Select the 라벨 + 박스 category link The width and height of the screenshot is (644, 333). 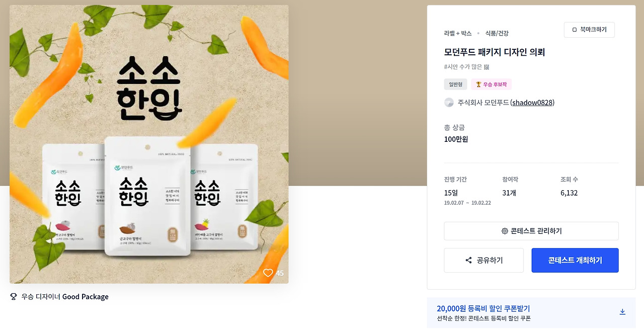coord(458,33)
